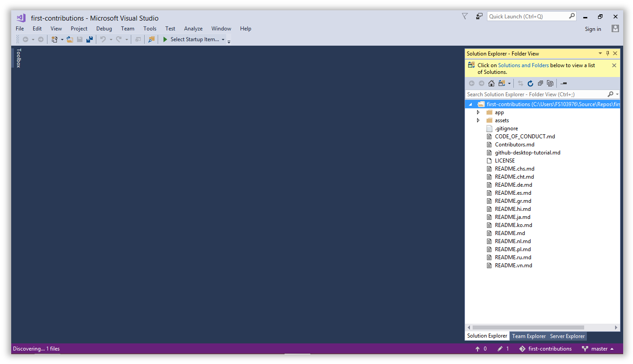
Task: Click the Redo arrow icon
Action: pyautogui.click(x=119, y=39)
